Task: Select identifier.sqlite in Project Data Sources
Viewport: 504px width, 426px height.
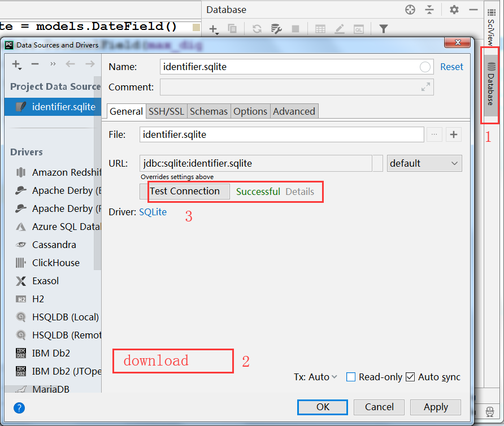Action: pyautogui.click(x=53, y=107)
